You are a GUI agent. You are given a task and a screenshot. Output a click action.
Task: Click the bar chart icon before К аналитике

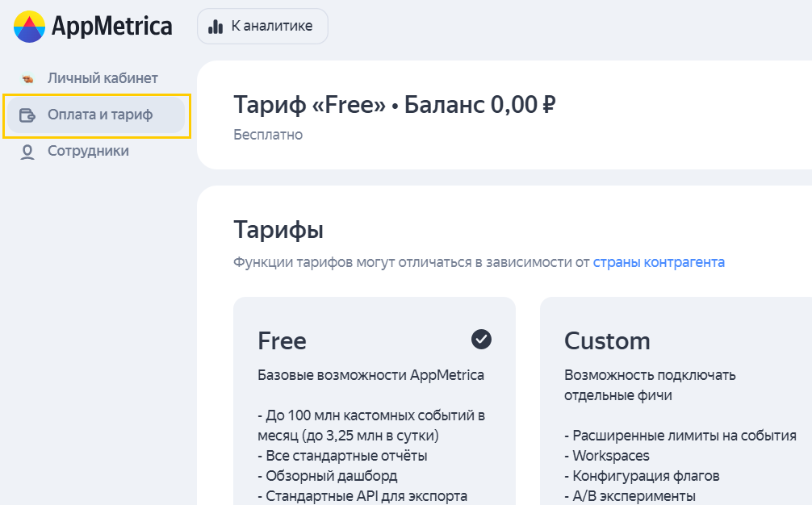coord(216,27)
